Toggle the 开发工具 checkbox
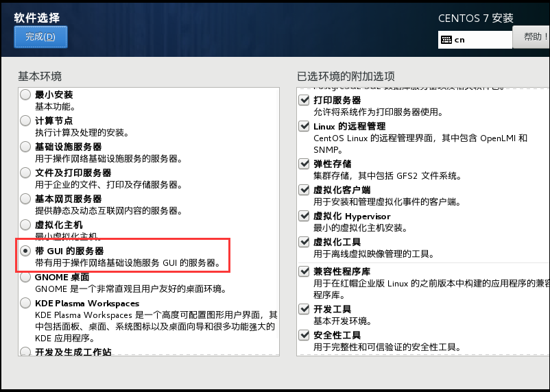Image resolution: width=550 pixels, height=392 pixels. pos(304,309)
